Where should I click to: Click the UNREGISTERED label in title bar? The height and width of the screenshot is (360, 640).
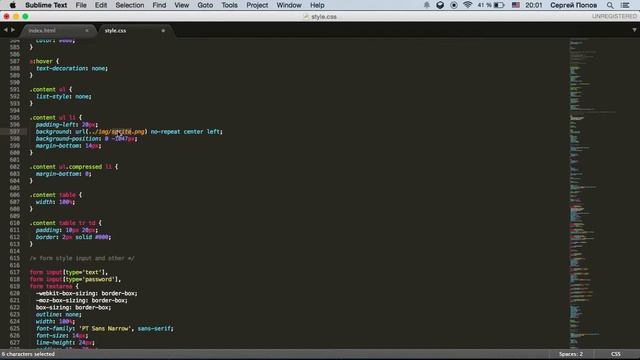coord(614,16)
